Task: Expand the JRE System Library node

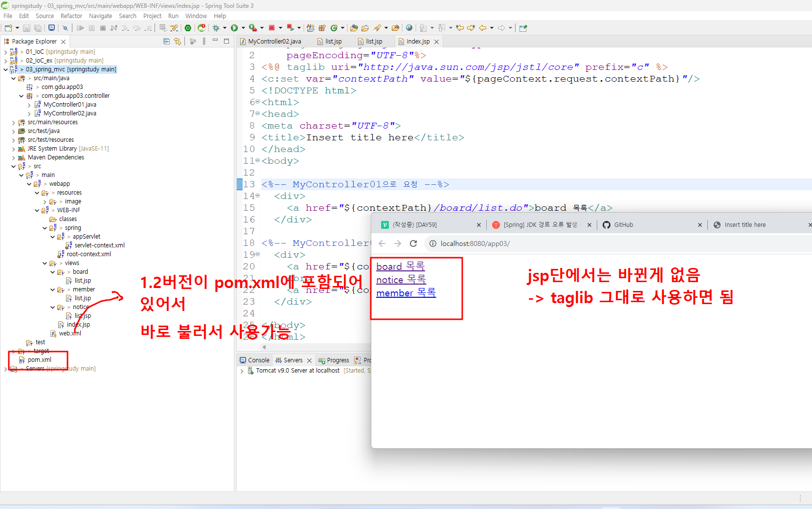Action: tap(13, 149)
